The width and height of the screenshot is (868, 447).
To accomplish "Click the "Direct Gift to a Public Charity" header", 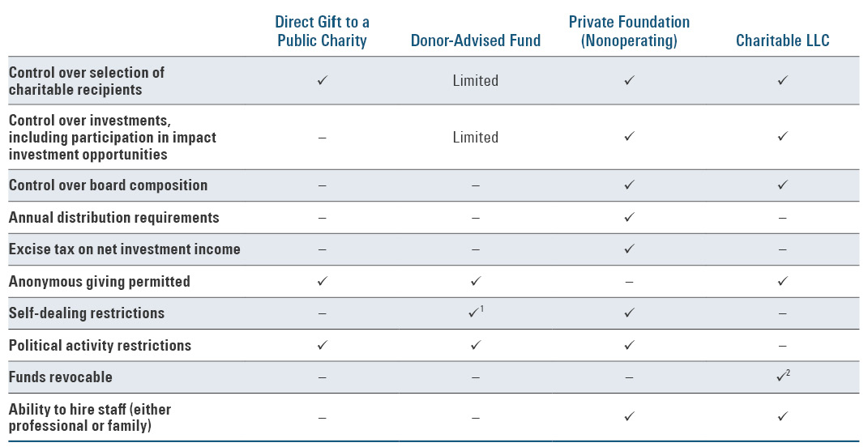I will point(322,32).
